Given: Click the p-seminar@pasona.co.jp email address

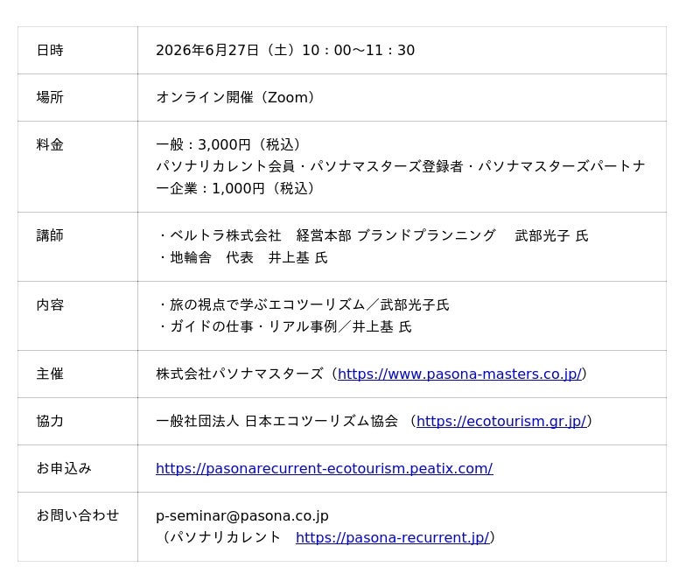Looking at the screenshot, I should (x=242, y=516).
